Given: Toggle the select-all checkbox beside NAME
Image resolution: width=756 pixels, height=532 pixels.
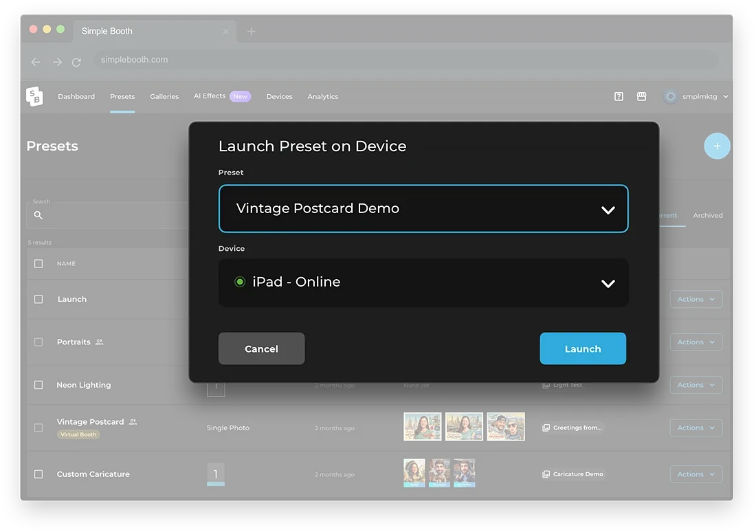Looking at the screenshot, I should 38,263.
